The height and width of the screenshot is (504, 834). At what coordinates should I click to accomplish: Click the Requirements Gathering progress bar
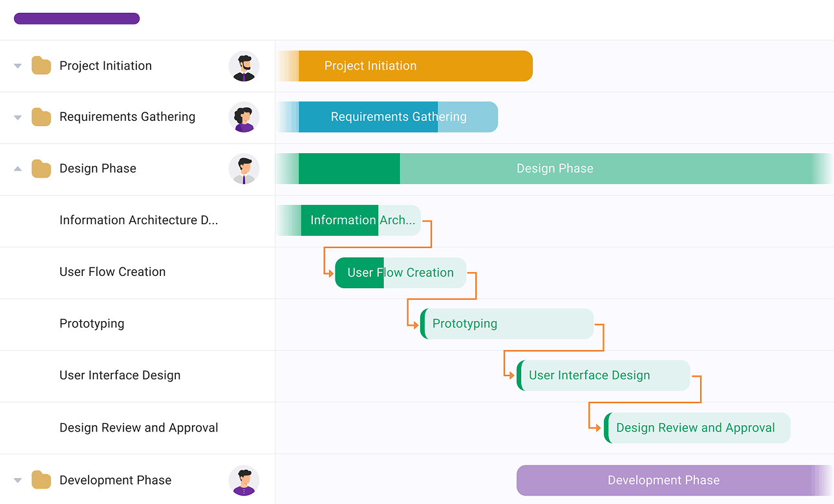point(388,117)
